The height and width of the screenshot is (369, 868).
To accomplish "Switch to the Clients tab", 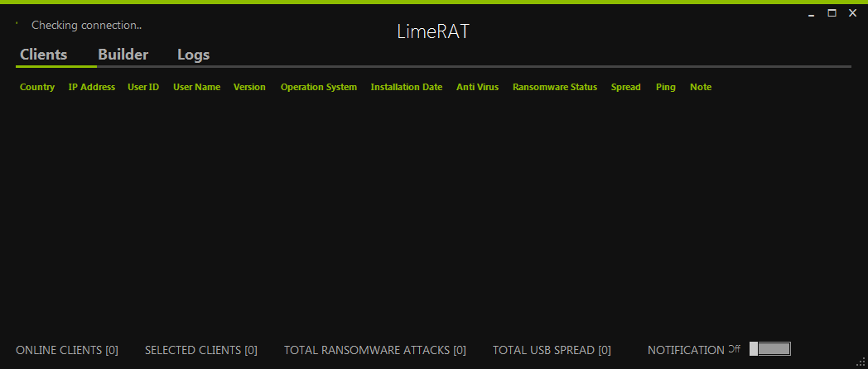I will 41,55.
